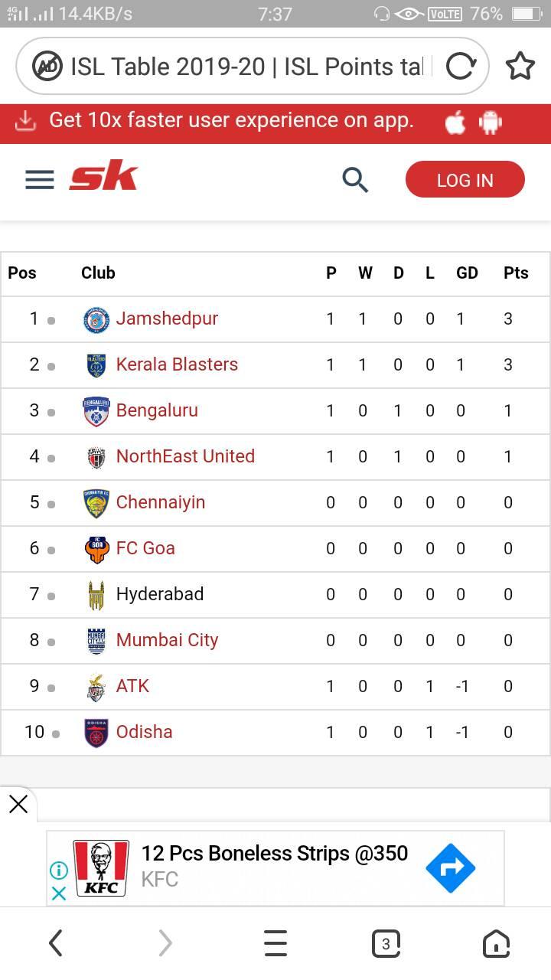Open browser home with house icon

point(496,943)
